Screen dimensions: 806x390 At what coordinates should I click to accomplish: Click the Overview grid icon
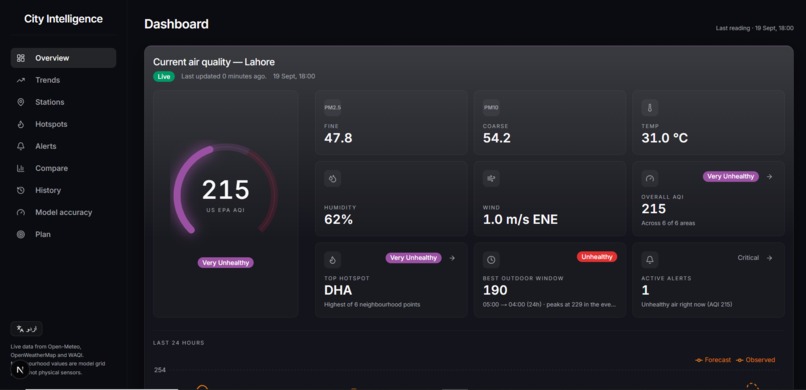[x=21, y=58]
